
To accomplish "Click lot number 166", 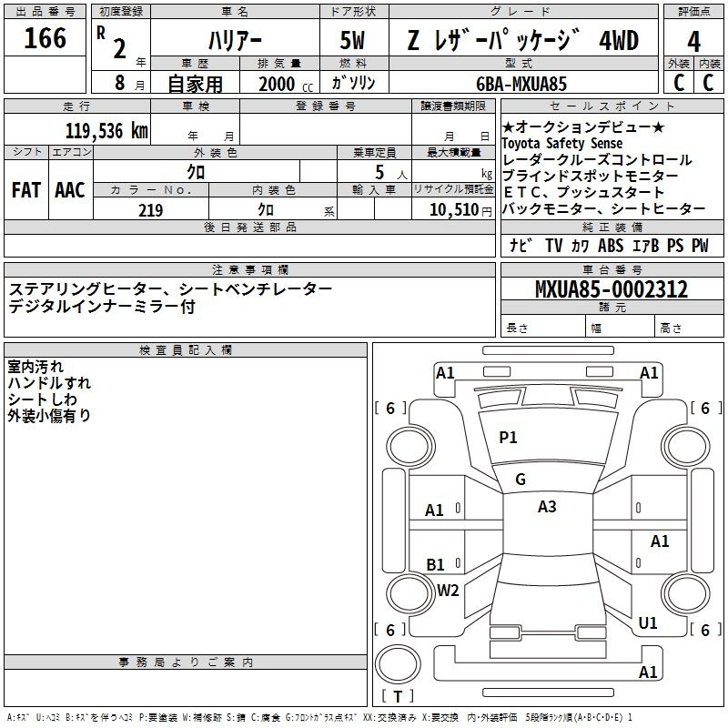I will click(x=45, y=39).
